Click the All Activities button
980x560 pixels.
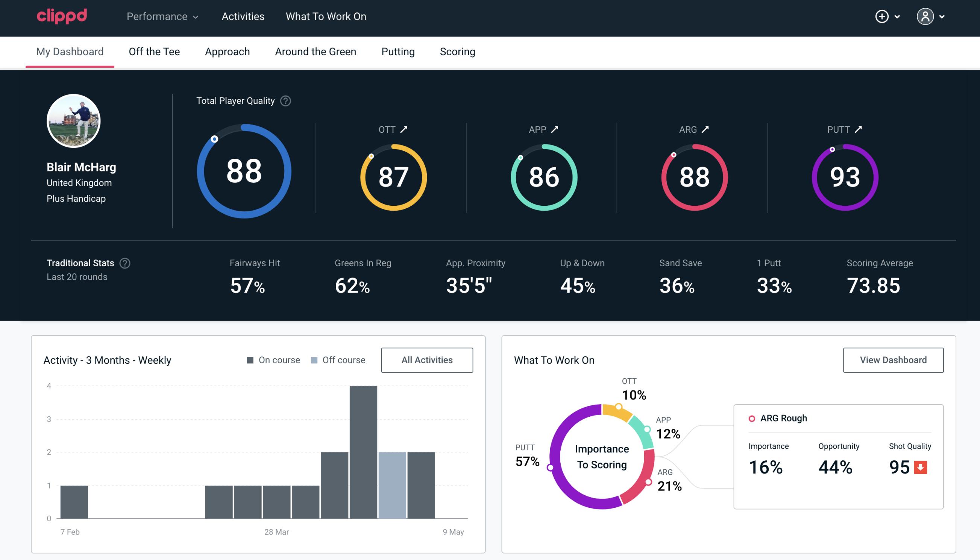pyautogui.click(x=427, y=360)
